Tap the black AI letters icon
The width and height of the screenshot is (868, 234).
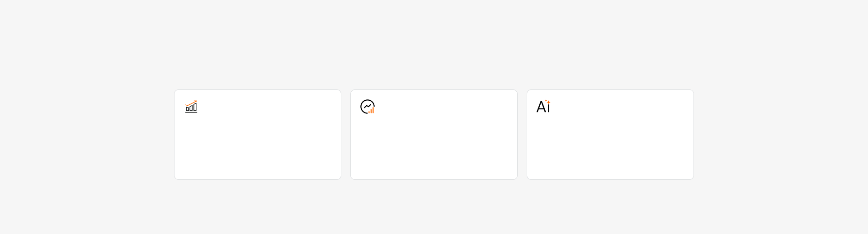543,107
